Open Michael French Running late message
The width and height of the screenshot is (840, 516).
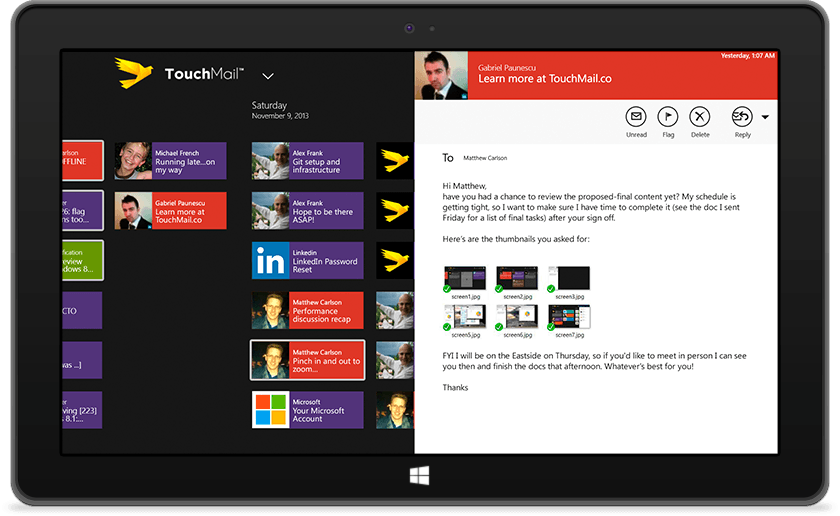coord(170,161)
